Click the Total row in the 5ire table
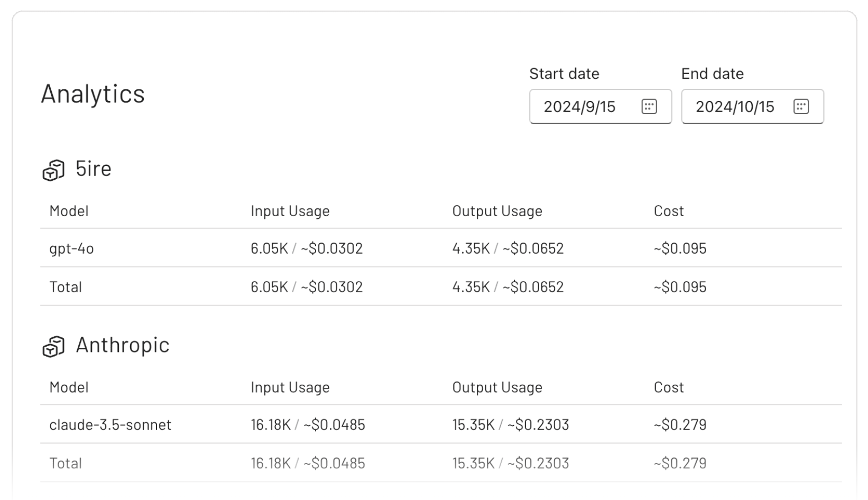Screen dimensions: 868x500 [x=66, y=286]
